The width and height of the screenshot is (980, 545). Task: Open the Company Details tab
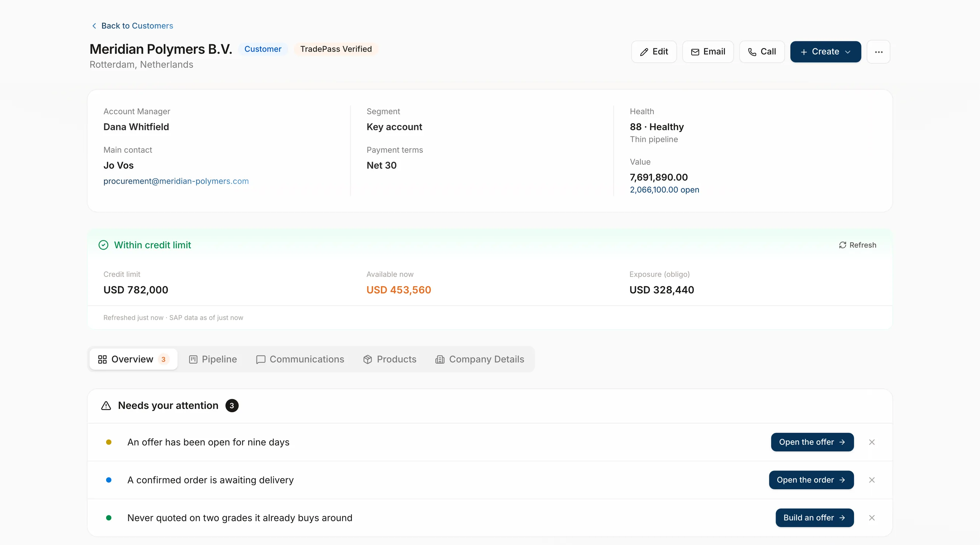pos(479,359)
